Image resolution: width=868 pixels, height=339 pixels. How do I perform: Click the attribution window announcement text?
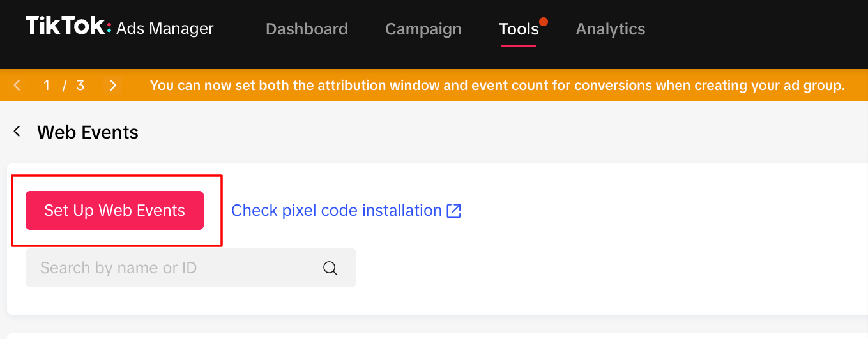(498, 86)
